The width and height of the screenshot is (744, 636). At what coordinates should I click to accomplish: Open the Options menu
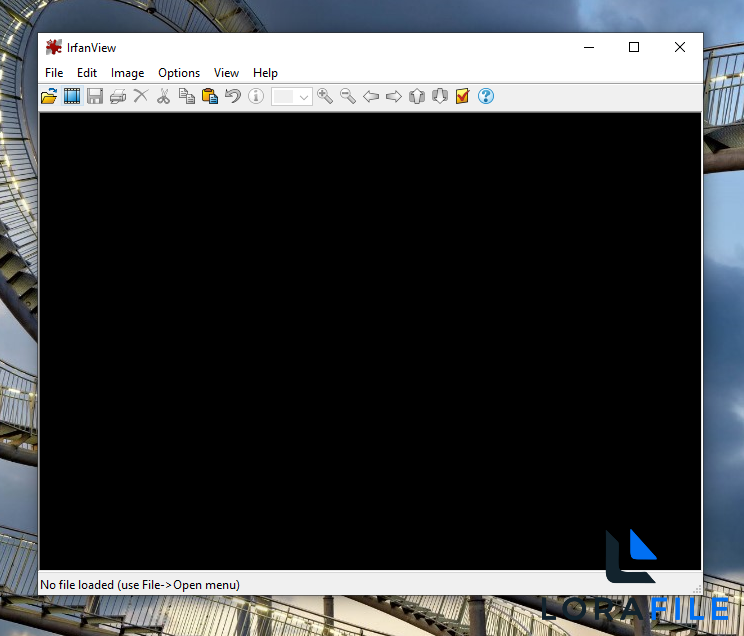(x=179, y=73)
